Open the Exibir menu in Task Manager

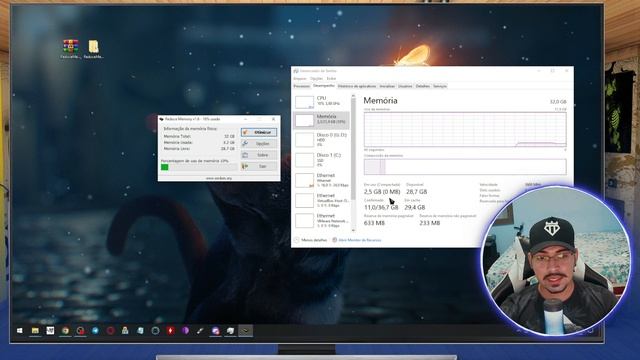point(331,78)
